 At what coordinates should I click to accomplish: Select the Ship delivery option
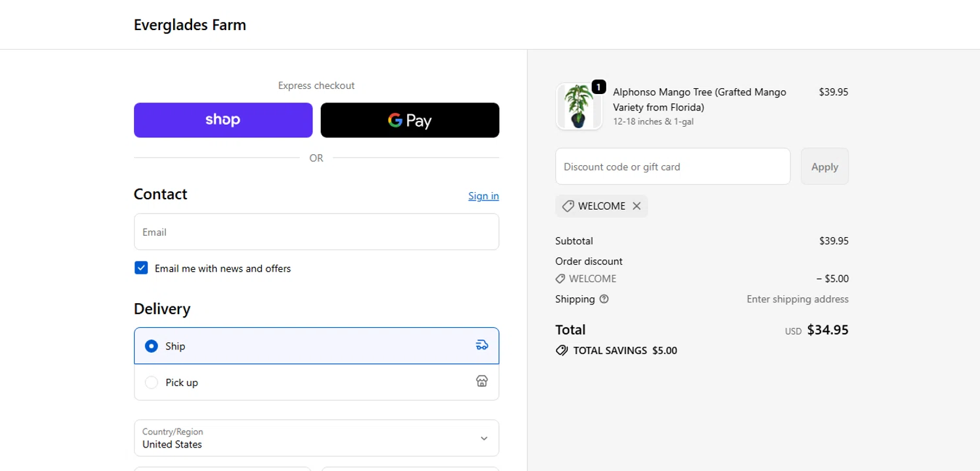[x=152, y=346]
